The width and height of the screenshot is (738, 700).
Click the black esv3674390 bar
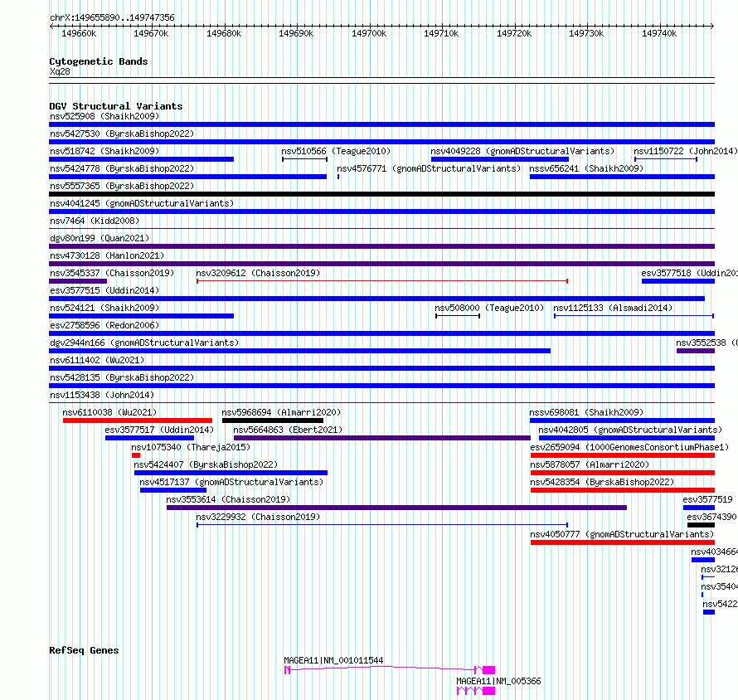pyautogui.click(x=701, y=525)
